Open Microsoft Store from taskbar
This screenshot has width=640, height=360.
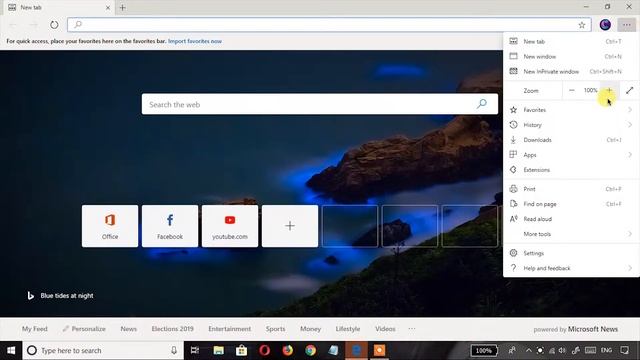pos(241,350)
